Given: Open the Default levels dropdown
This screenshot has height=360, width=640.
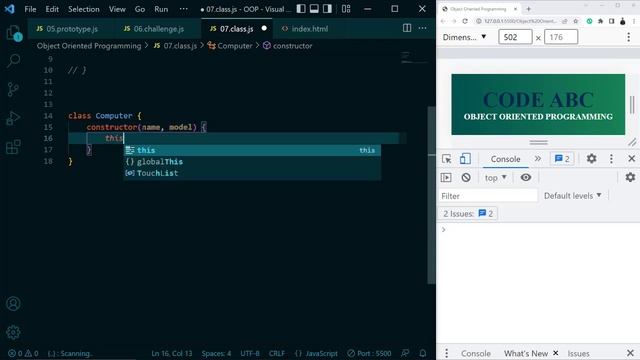Looking at the screenshot, I should (573, 196).
